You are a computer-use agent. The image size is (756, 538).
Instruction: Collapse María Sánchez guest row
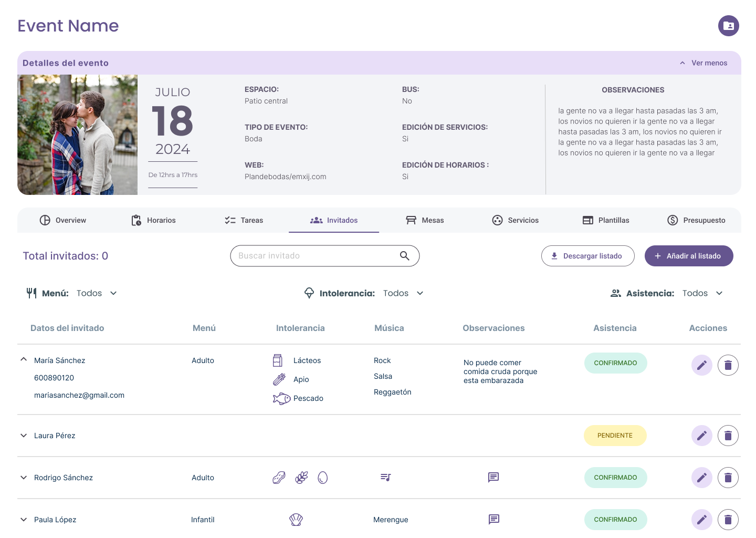(x=24, y=360)
